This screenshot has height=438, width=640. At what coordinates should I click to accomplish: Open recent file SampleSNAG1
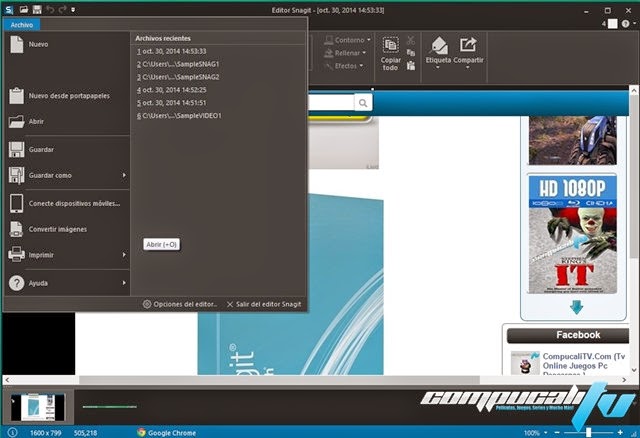tap(178, 64)
